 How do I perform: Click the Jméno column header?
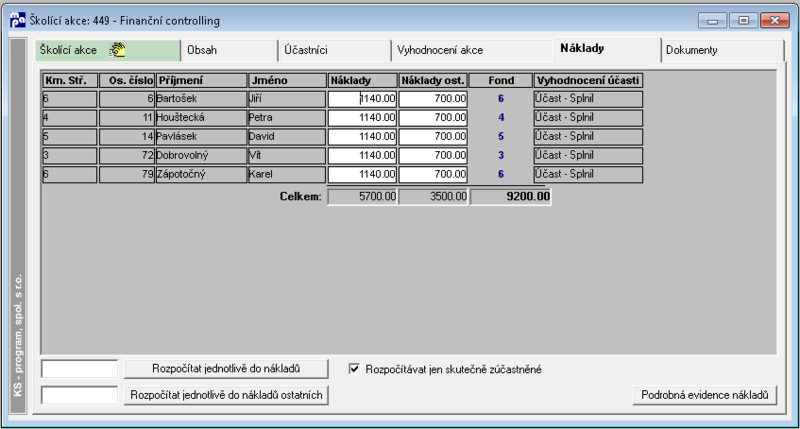pos(287,81)
